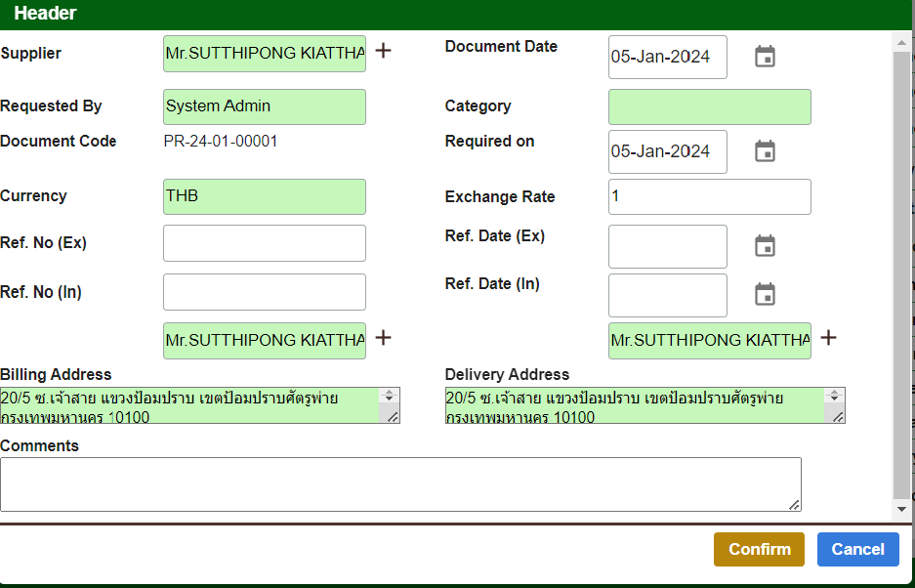Screen dimensions: 915x588
Task: Click the Ref. No (In) text box
Action: 264,292
